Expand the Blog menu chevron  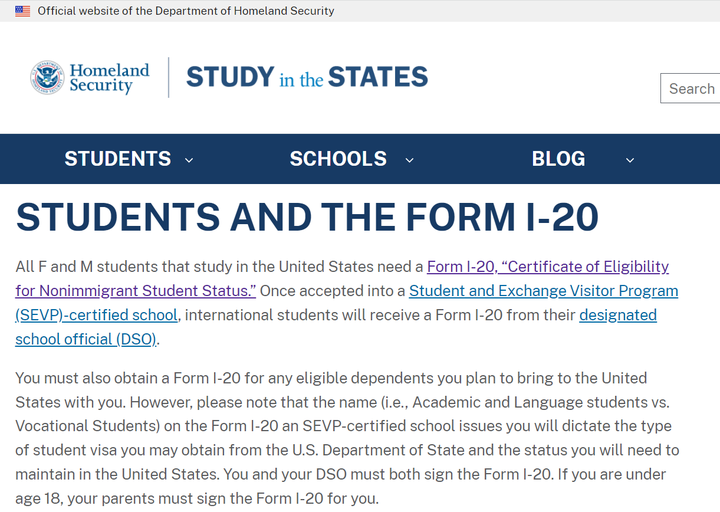630,160
